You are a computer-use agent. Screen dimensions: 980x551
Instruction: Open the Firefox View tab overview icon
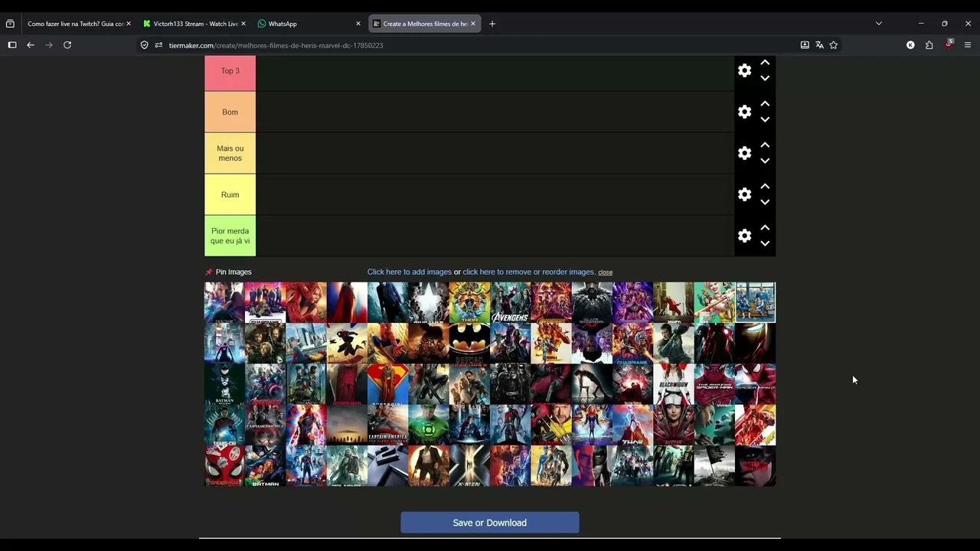point(10,24)
